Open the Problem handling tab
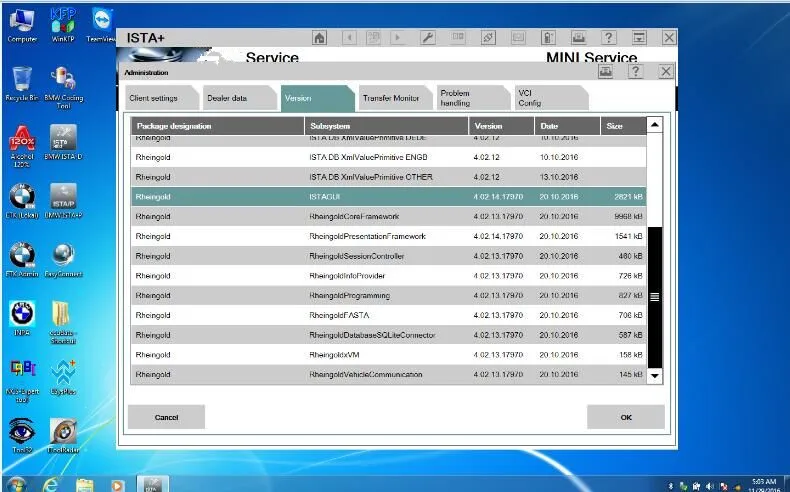Viewport: 790px width, 492px height. click(473, 98)
